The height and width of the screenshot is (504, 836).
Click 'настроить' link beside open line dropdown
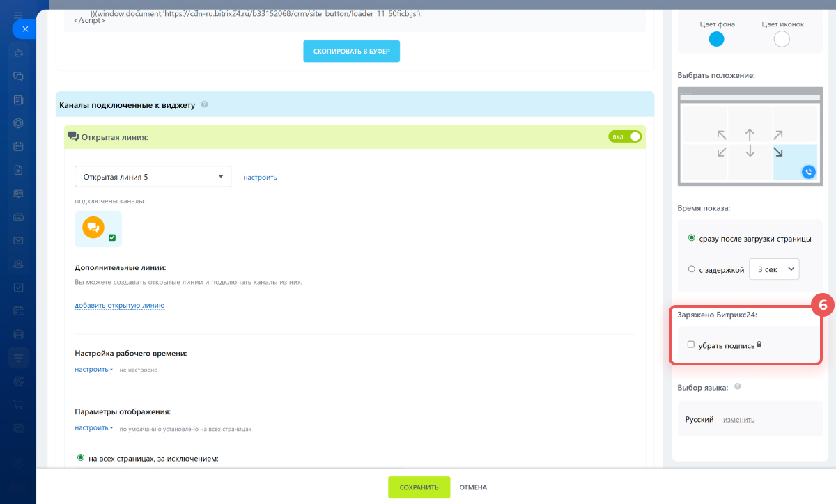click(261, 177)
